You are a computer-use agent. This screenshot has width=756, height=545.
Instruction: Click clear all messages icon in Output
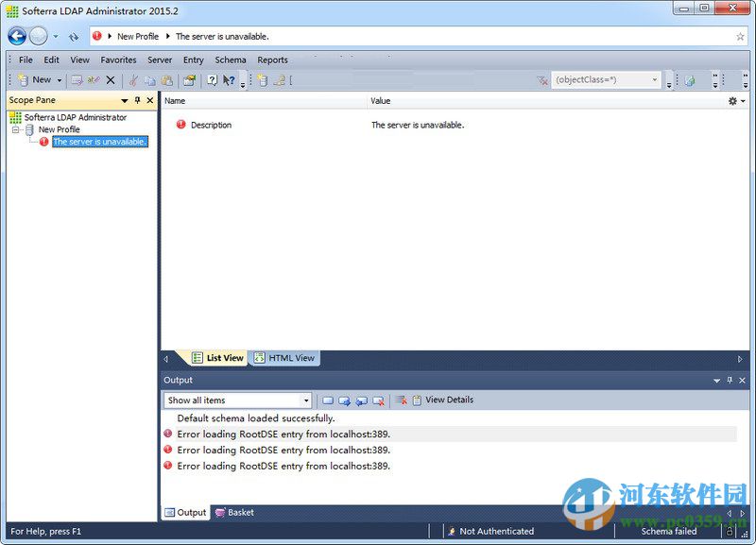401,400
